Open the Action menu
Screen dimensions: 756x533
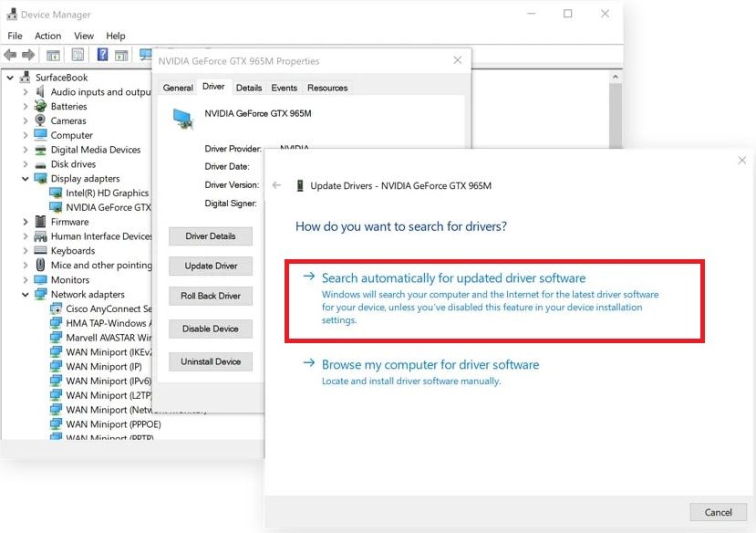[47, 36]
